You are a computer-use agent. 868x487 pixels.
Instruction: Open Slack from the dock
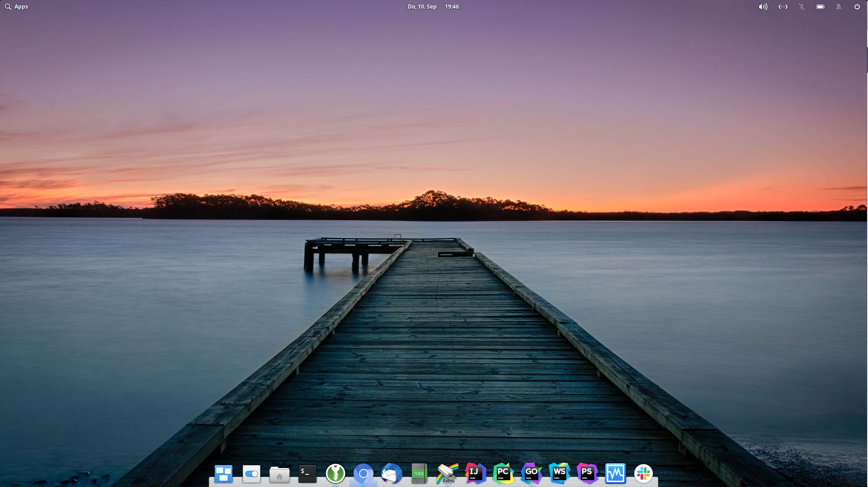(644, 473)
